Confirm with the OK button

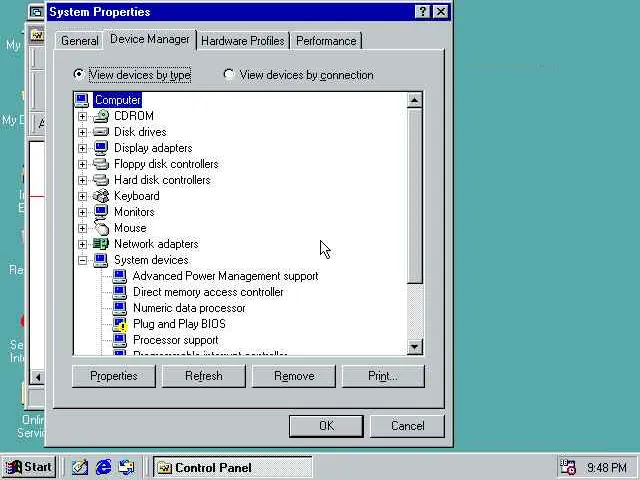pyautogui.click(x=326, y=426)
